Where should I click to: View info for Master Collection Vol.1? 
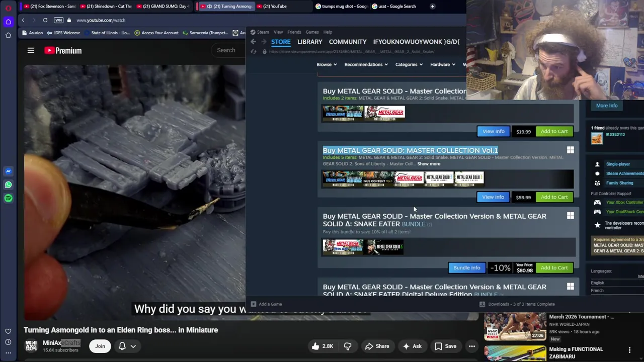point(493,197)
